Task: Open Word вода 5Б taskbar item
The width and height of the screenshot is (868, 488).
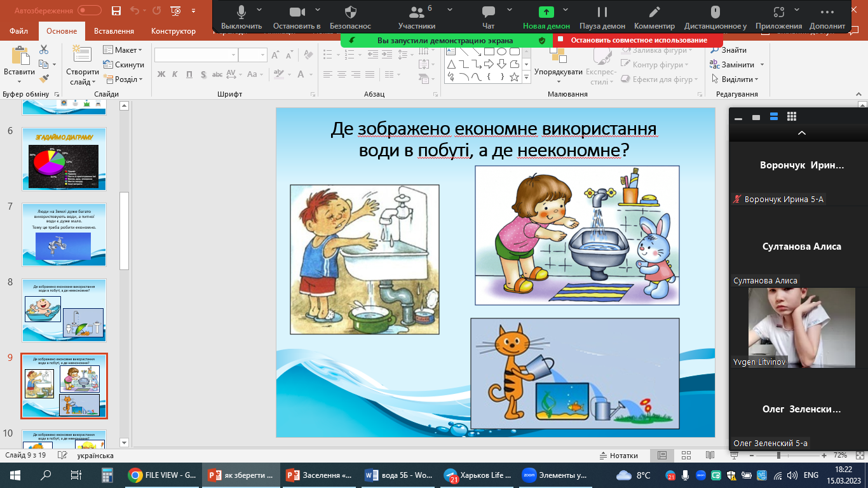Action: (x=400, y=475)
